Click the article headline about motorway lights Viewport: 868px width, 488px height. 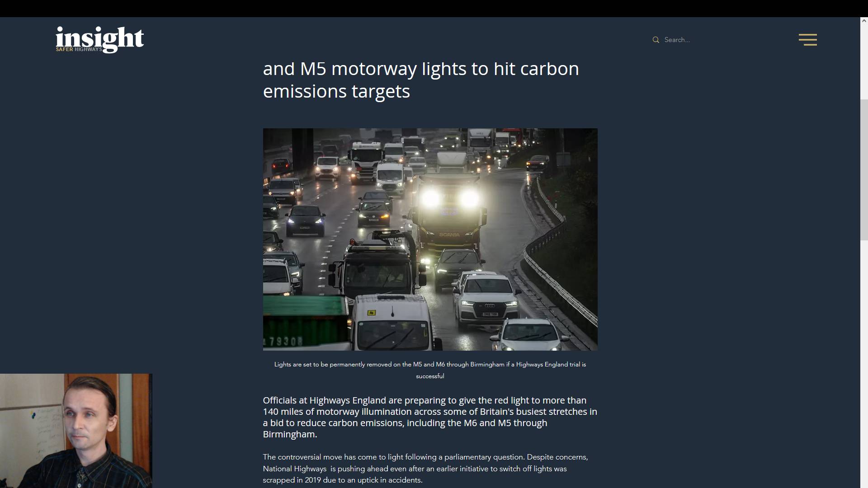[x=421, y=80]
